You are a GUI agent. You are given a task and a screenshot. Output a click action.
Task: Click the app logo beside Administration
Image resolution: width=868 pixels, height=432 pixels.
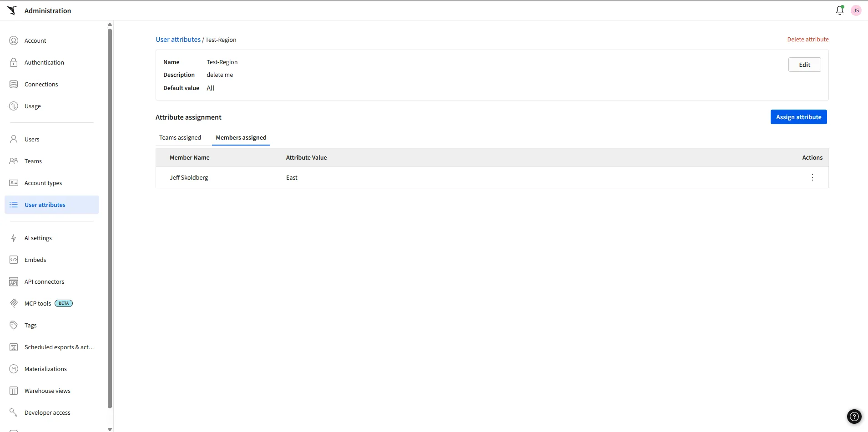pyautogui.click(x=12, y=10)
